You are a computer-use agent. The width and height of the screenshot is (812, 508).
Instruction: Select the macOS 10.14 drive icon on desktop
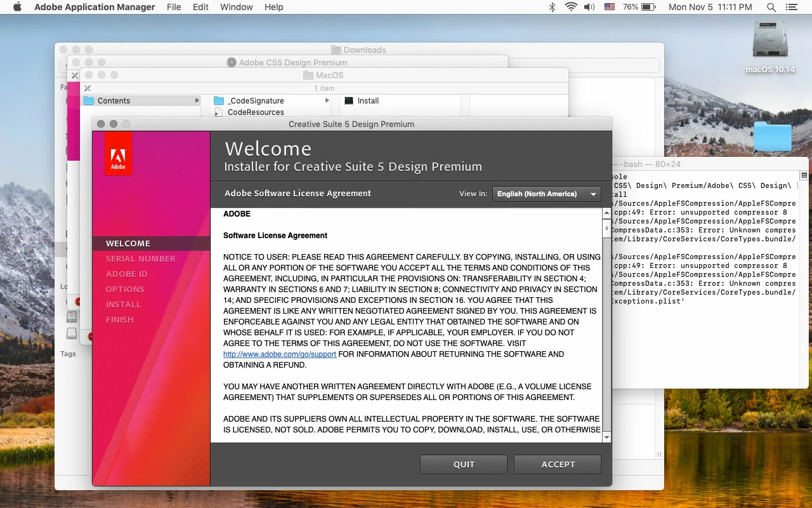click(770, 41)
